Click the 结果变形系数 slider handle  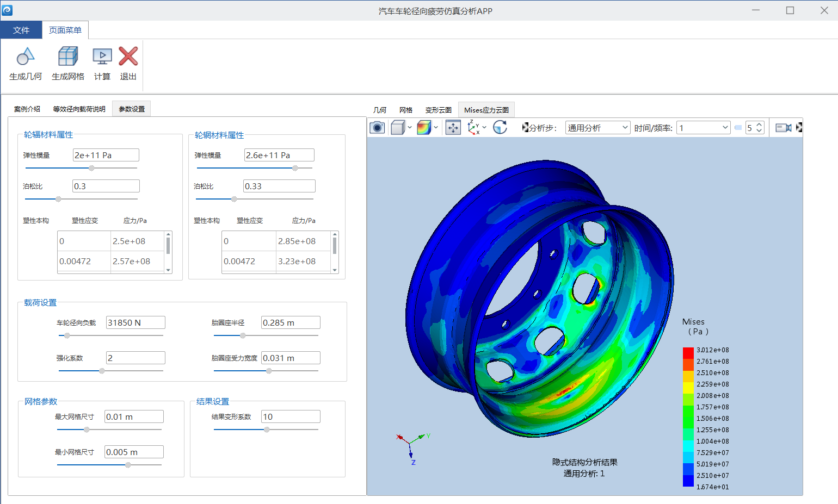pos(267,430)
